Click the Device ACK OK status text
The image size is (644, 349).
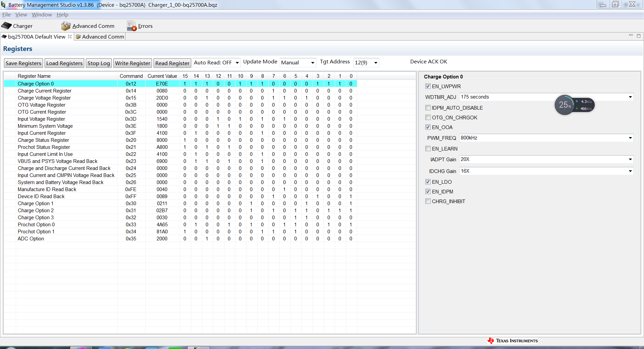(x=429, y=62)
